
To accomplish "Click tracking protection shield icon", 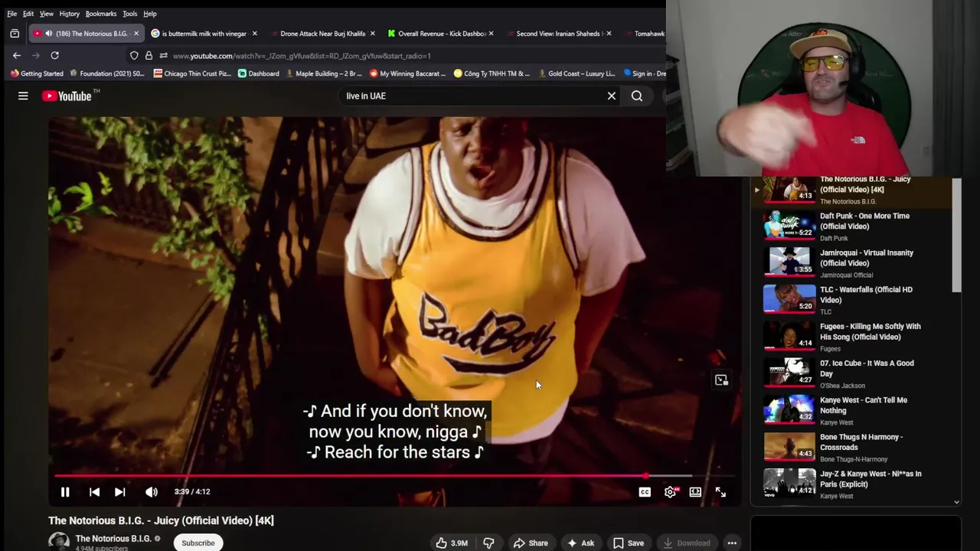I will coord(134,55).
